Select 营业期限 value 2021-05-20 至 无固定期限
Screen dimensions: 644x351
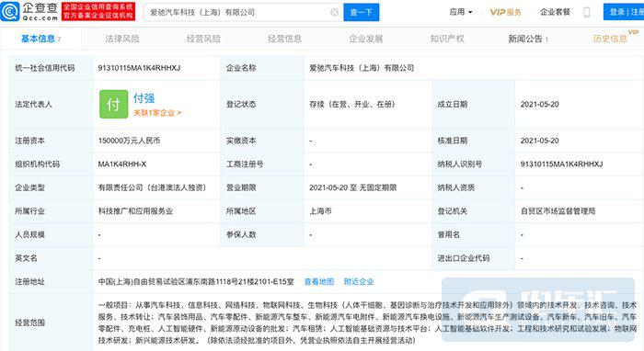coord(352,187)
